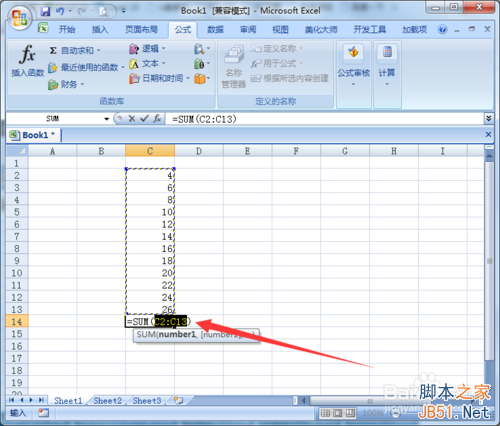Screen dimensions: 500x426
Task: Select the Sheet3 worksheet tab
Action: tap(147, 400)
